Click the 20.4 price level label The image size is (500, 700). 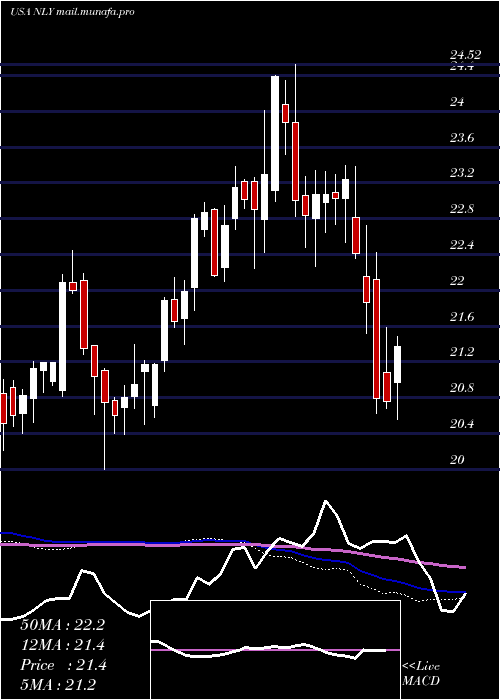point(462,424)
